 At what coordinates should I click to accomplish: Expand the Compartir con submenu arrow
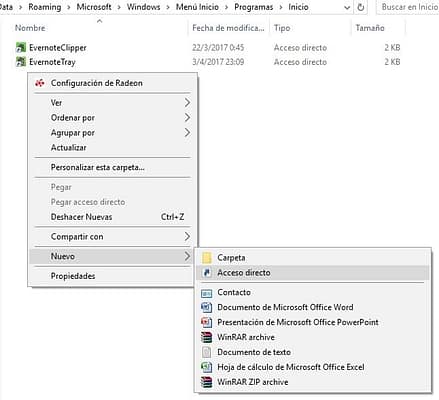point(187,237)
